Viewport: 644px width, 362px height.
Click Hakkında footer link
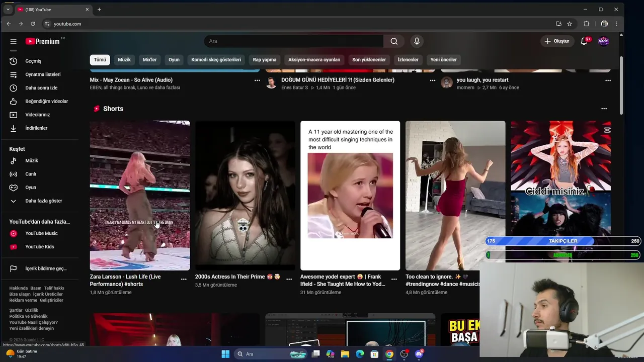[19, 288]
